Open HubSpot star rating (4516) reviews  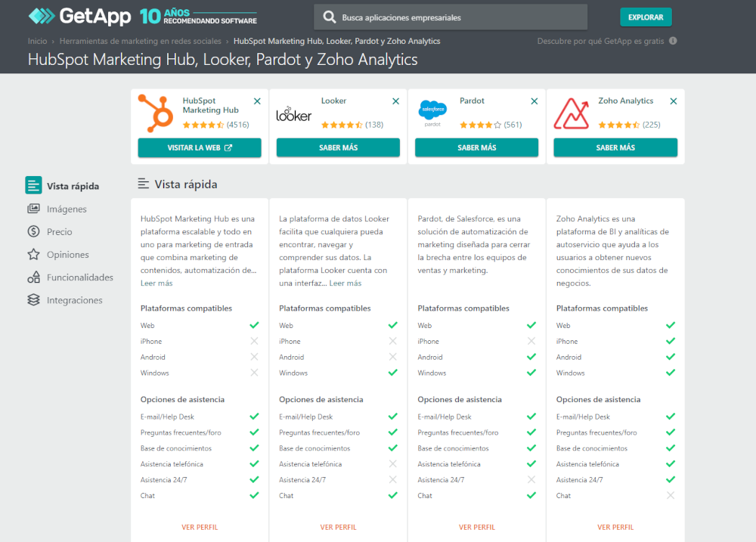215,125
